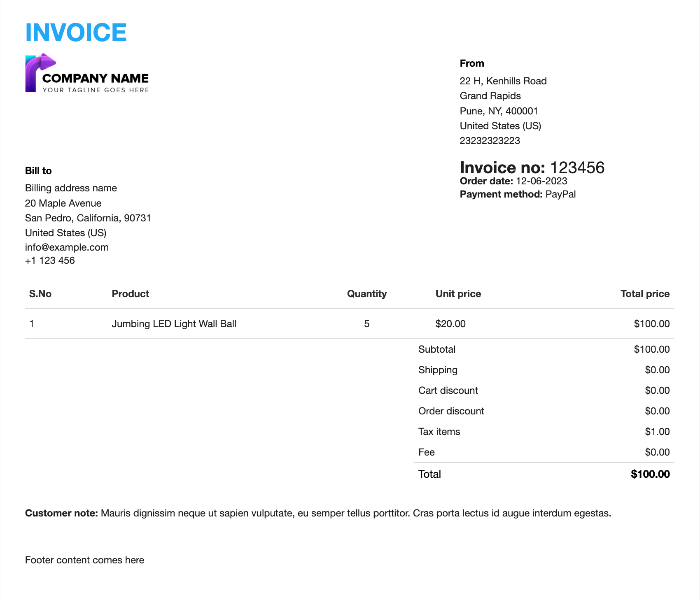
Task: Click the +1 123 456 phone number
Action: tap(50, 260)
